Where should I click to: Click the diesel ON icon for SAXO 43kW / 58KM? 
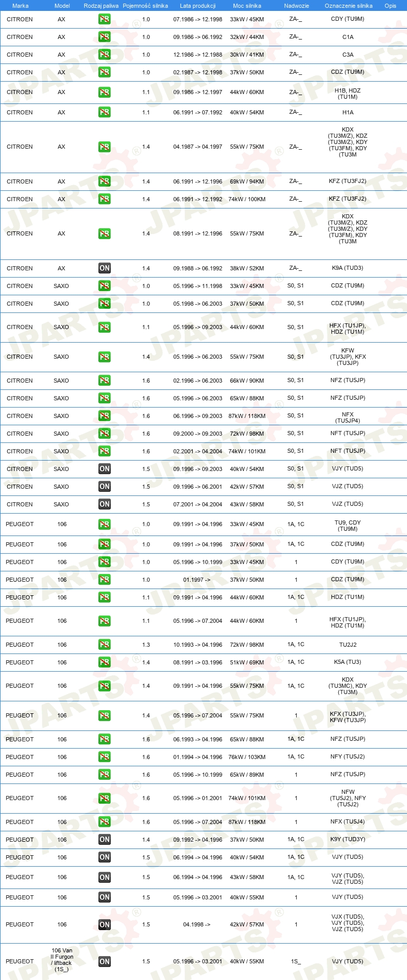tap(105, 504)
